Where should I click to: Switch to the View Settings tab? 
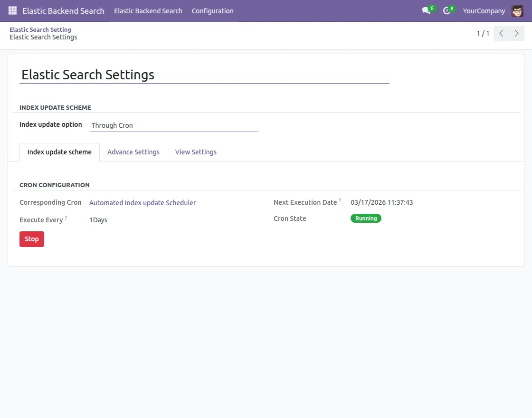coord(195,152)
